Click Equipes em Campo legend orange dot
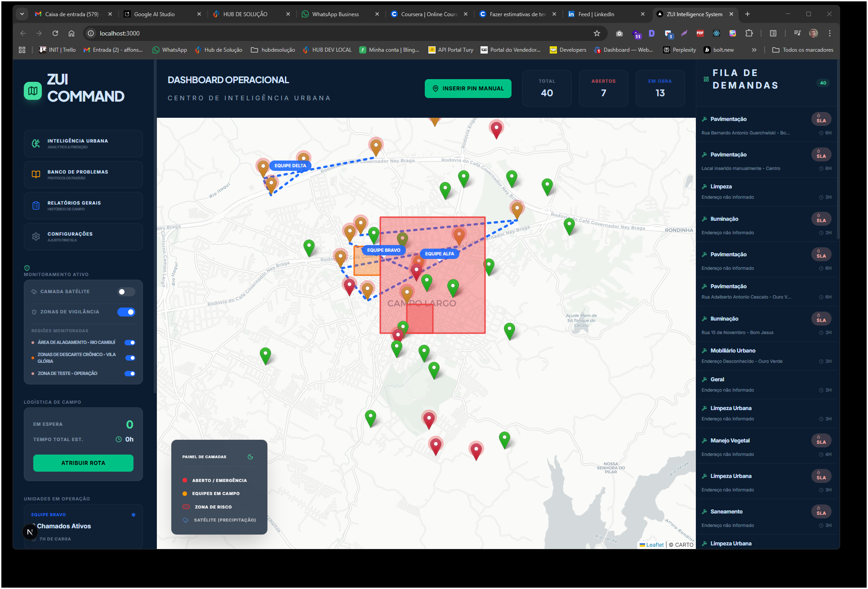This screenshot has width=868, height=589. click(x=185, y=494)
